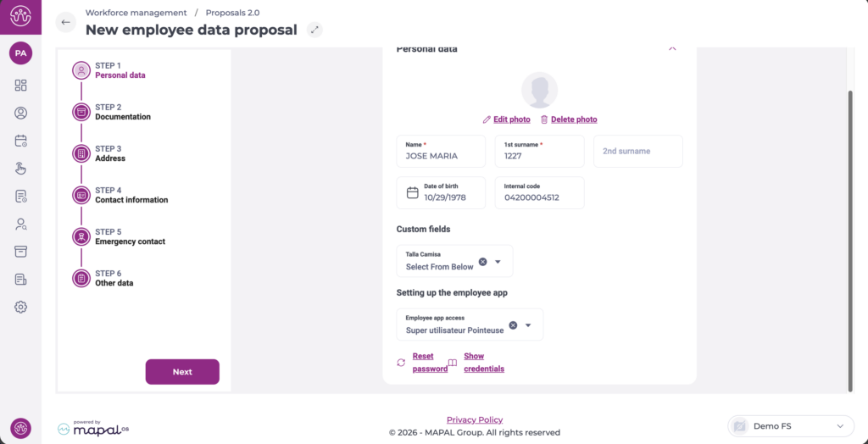This screenshot has height=444, width=868.
Task: Click the Next button
Action: (182, 372)
